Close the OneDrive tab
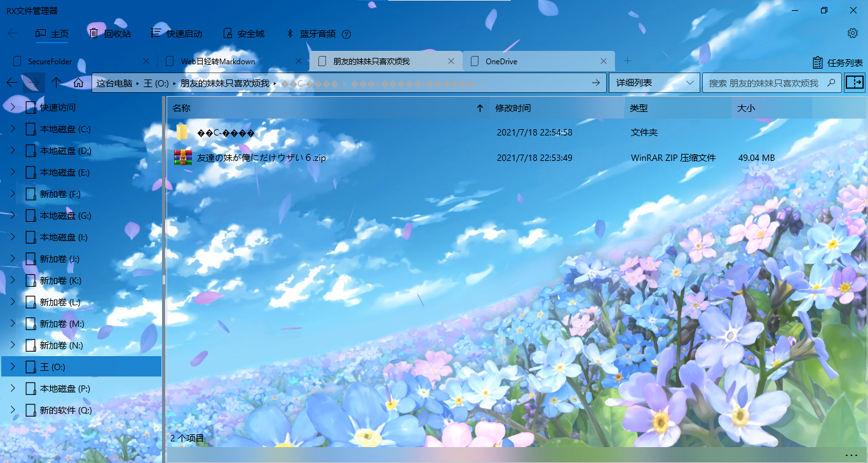Screen dimensions: 868x463 pos(604,62)
